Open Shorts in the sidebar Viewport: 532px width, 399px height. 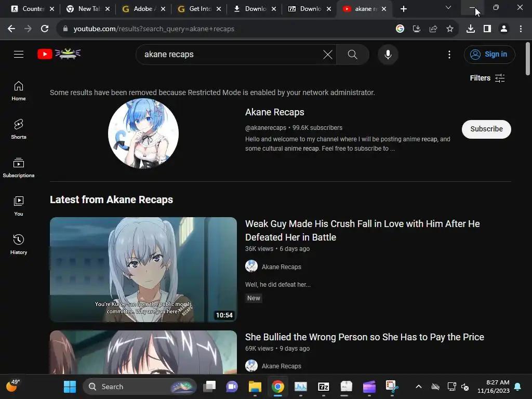pos(19,129)
